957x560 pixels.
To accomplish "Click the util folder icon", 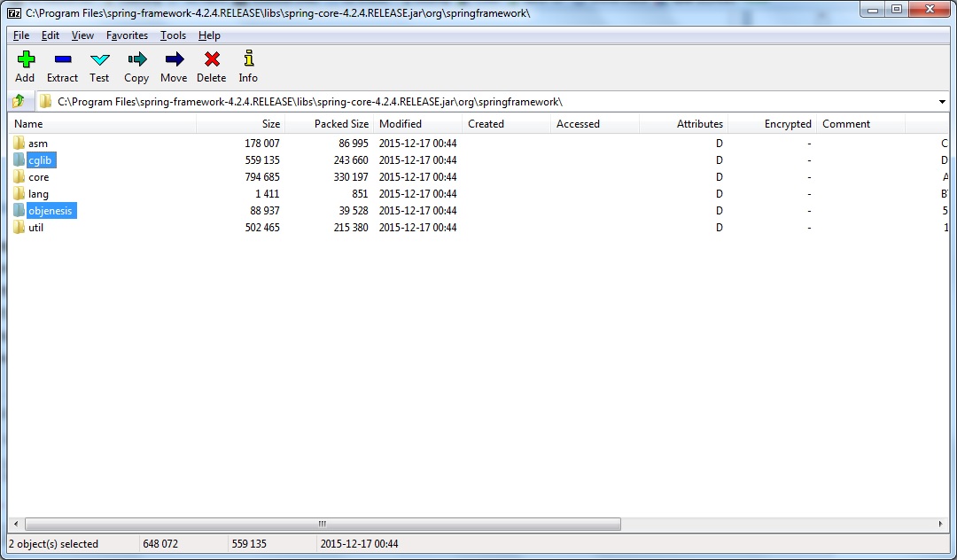I will click(x=19, y=228).
